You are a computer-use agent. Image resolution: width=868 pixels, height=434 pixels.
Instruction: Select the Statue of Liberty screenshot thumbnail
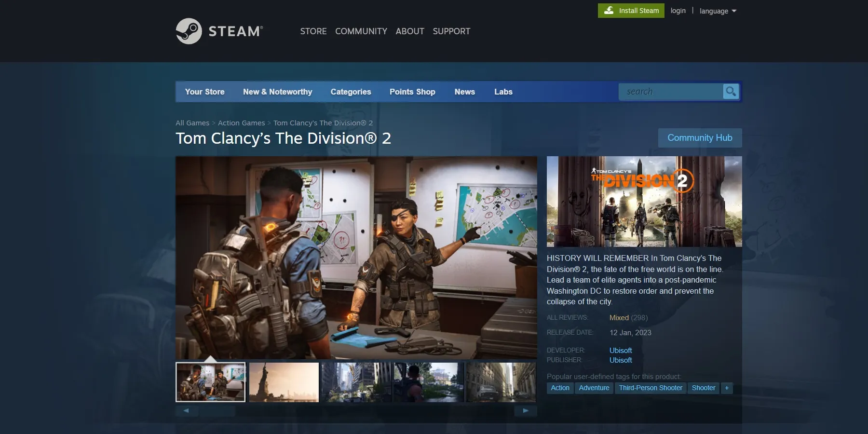click(284, 382)
